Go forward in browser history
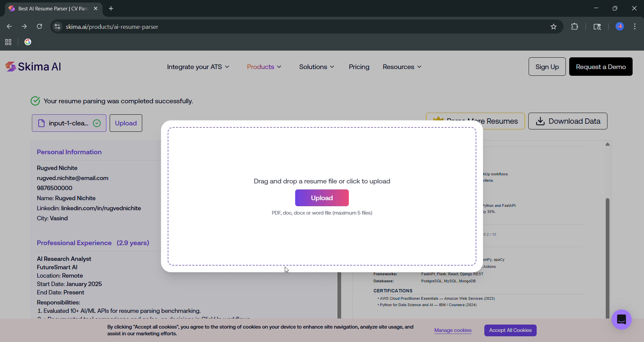644x342 pixels. [x=24, y=26]
